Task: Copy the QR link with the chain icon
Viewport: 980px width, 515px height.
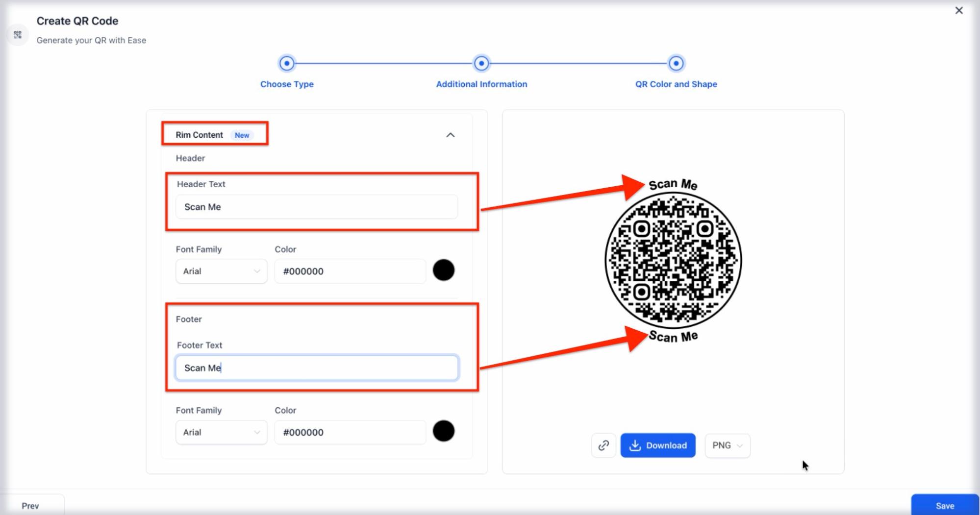Action: pos(603,445)
